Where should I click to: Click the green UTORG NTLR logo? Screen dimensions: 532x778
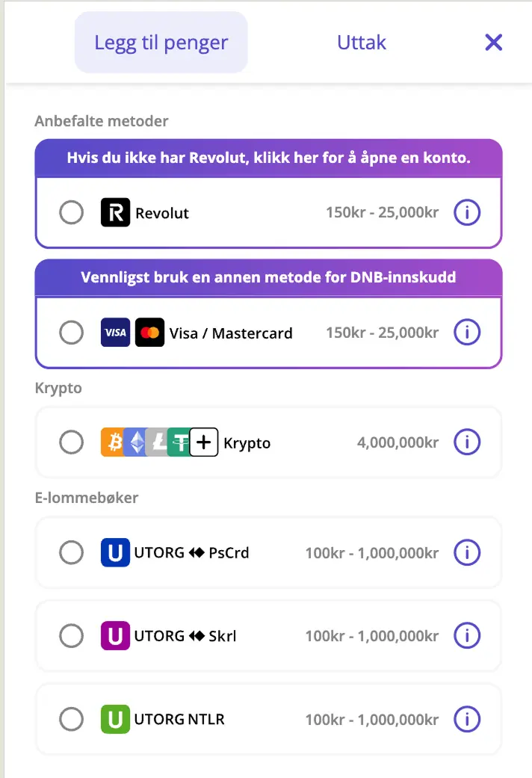[x=114, y=719]
